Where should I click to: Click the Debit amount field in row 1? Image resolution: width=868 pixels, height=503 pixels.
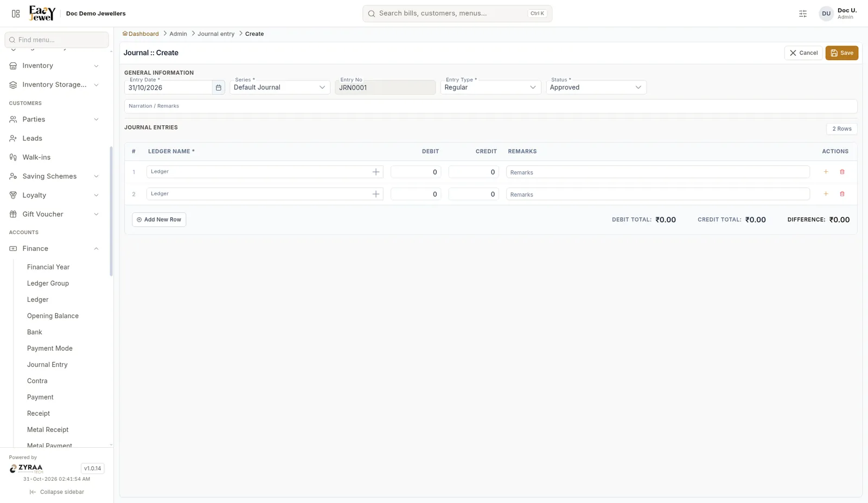coord(416,172)
